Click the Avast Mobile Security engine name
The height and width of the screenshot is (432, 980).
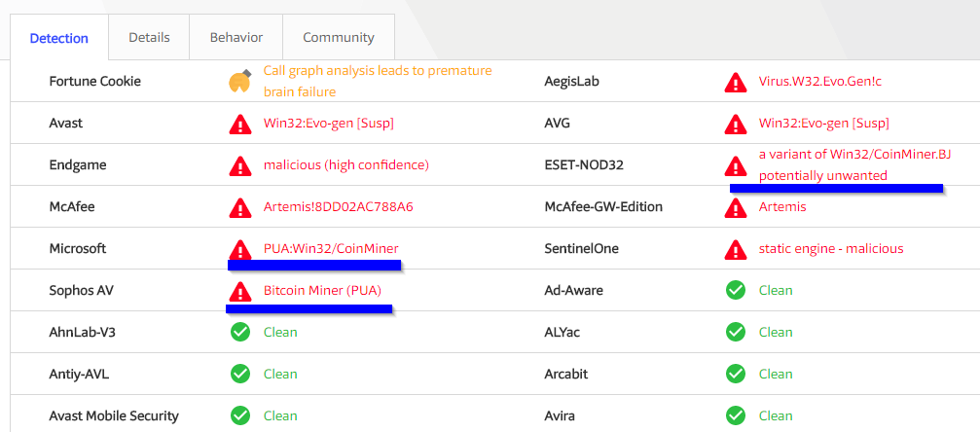114,416
